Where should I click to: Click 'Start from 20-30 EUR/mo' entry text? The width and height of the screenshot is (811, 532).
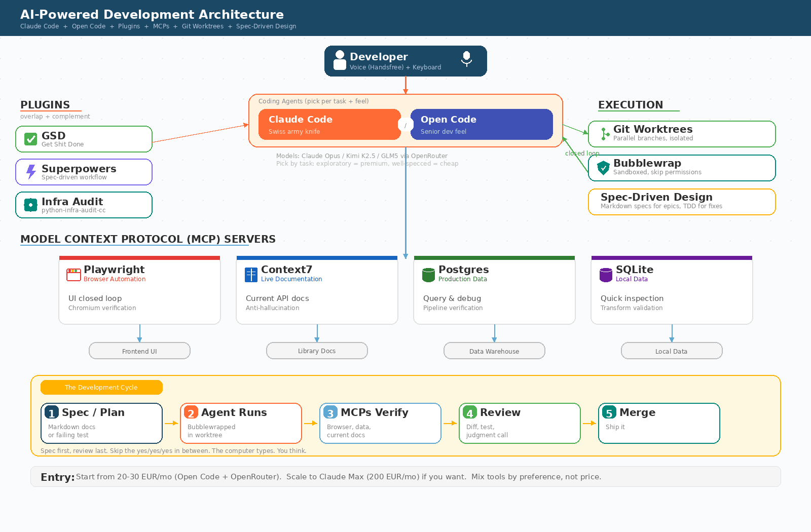coord(339,477)
